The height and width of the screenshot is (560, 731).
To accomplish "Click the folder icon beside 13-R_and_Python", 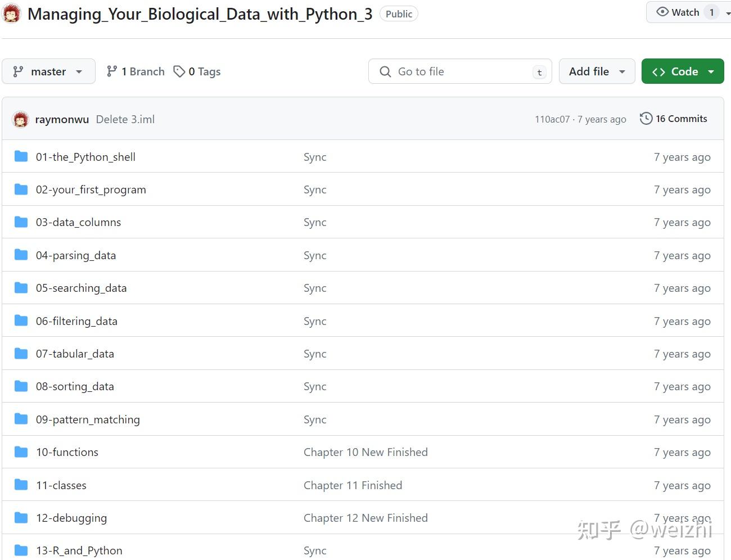I will pos(21,550).
